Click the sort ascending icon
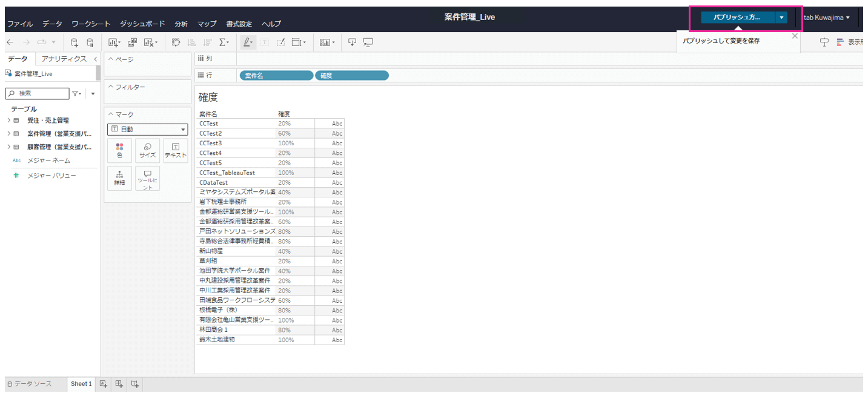868x396 pixels. click(192, 42)
